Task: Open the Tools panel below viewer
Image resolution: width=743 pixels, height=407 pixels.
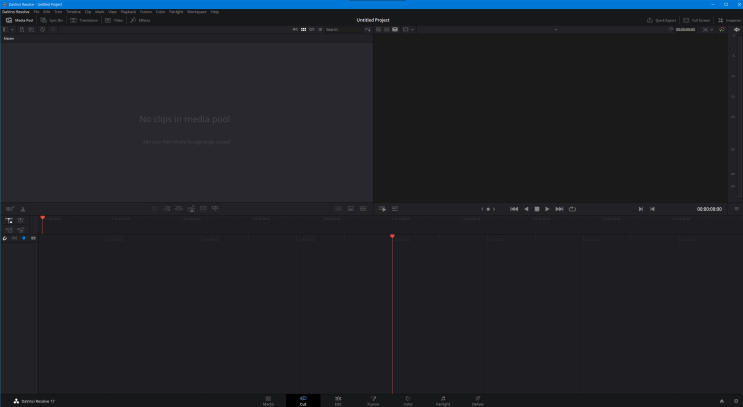Action: pos(395,209)
